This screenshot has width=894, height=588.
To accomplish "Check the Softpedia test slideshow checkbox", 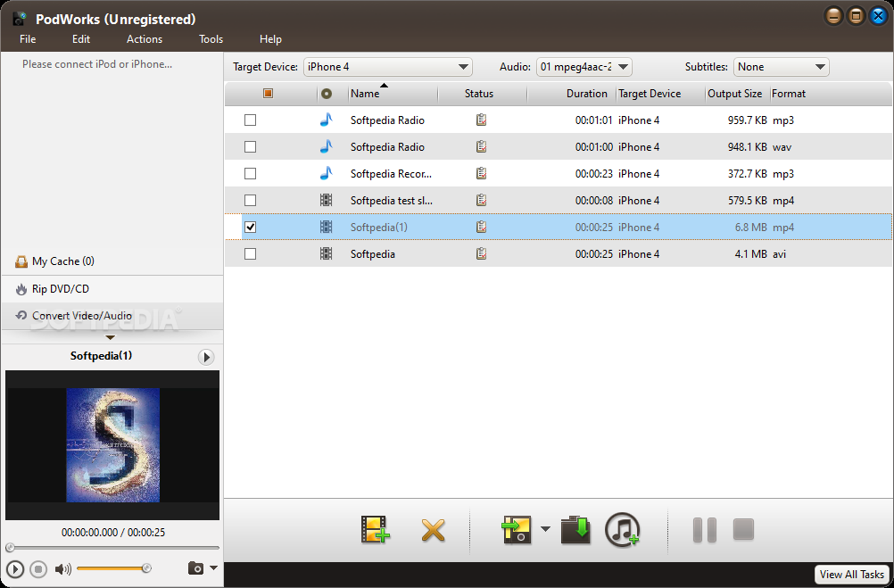I will pyautogui.click(x=251, y=201).
